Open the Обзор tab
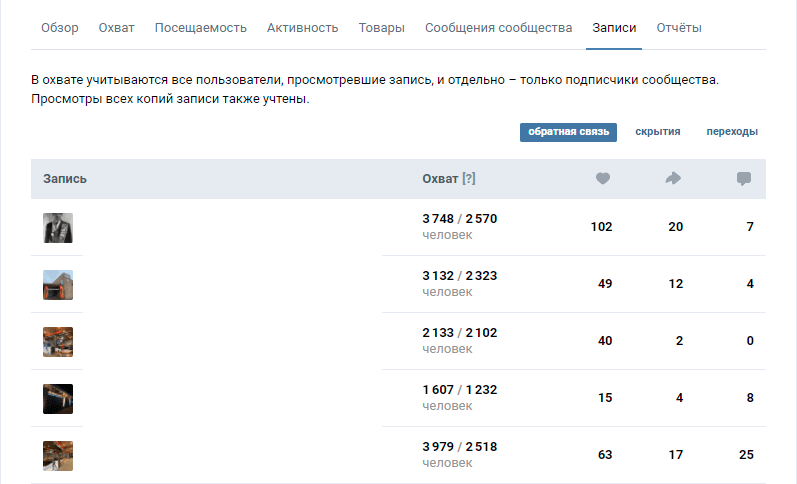The width and height of the screenshot is (797, 484). [60, 28]
